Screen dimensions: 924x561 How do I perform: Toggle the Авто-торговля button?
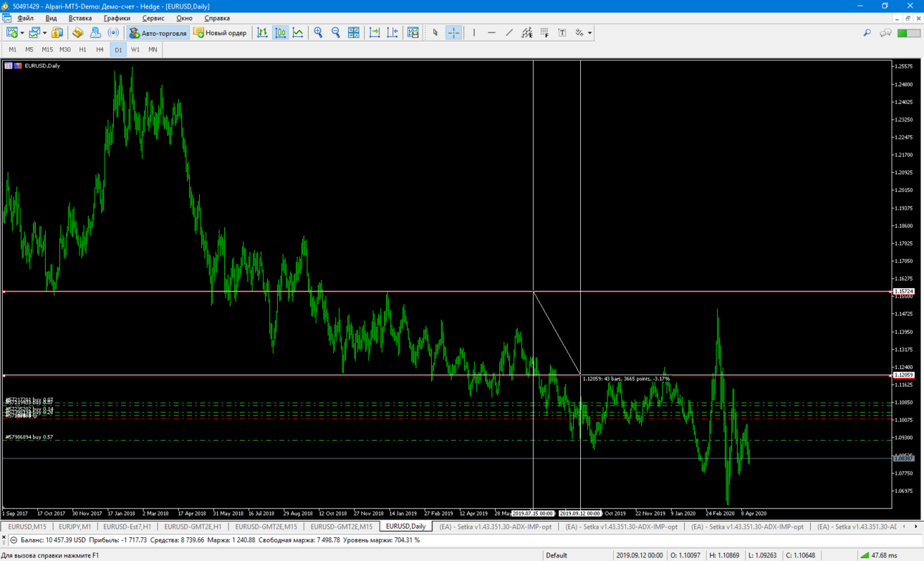pos(158,33)
